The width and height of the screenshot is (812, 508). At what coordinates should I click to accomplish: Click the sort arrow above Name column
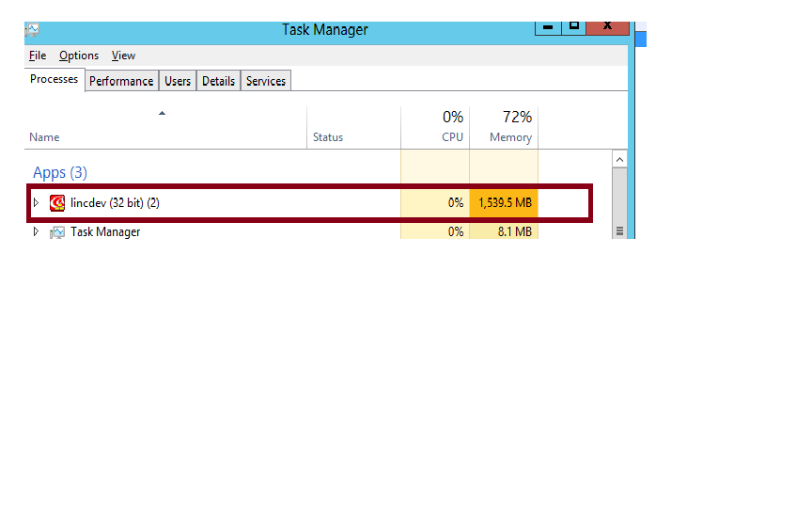162,114
